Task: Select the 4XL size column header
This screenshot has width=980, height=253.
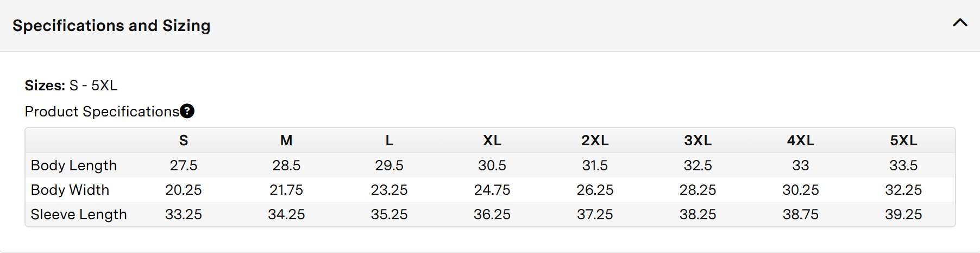Action: [x=801, y=140]
